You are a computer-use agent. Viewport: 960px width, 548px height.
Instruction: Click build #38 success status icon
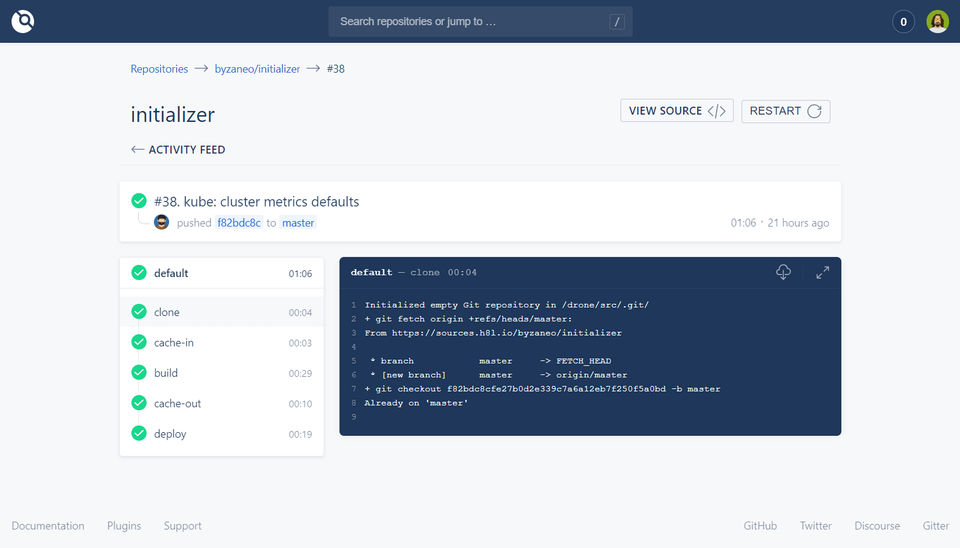[139, 201]
